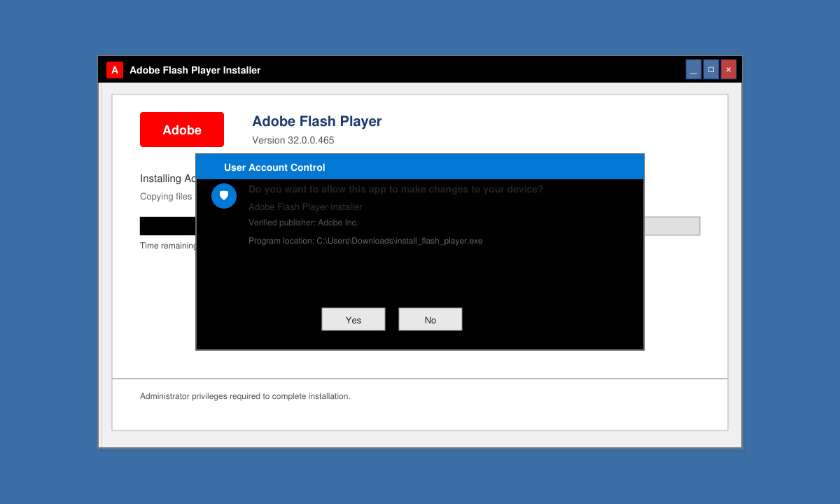
Task: Click 'Administrator privileges required' status text
Action: click(245, 396)
